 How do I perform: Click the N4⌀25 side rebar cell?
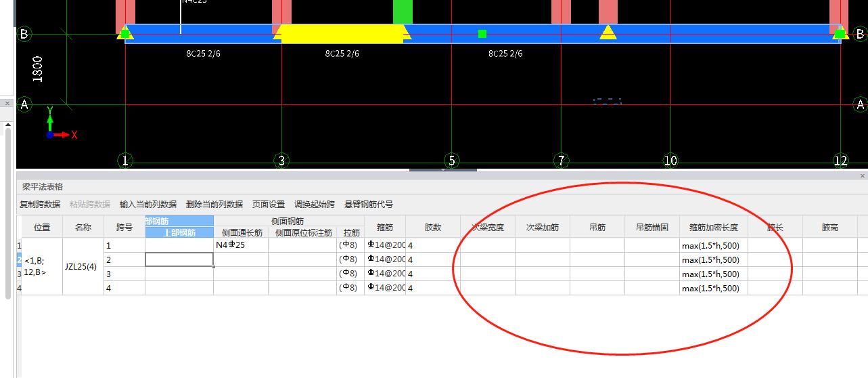241,245
